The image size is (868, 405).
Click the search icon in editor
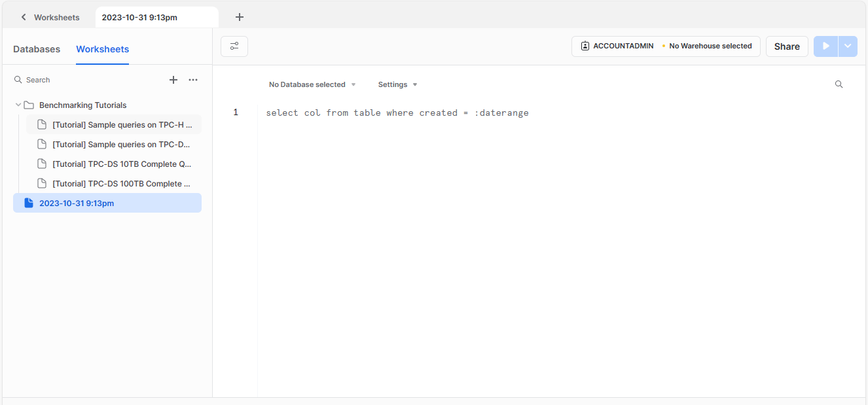click(839, 84)
